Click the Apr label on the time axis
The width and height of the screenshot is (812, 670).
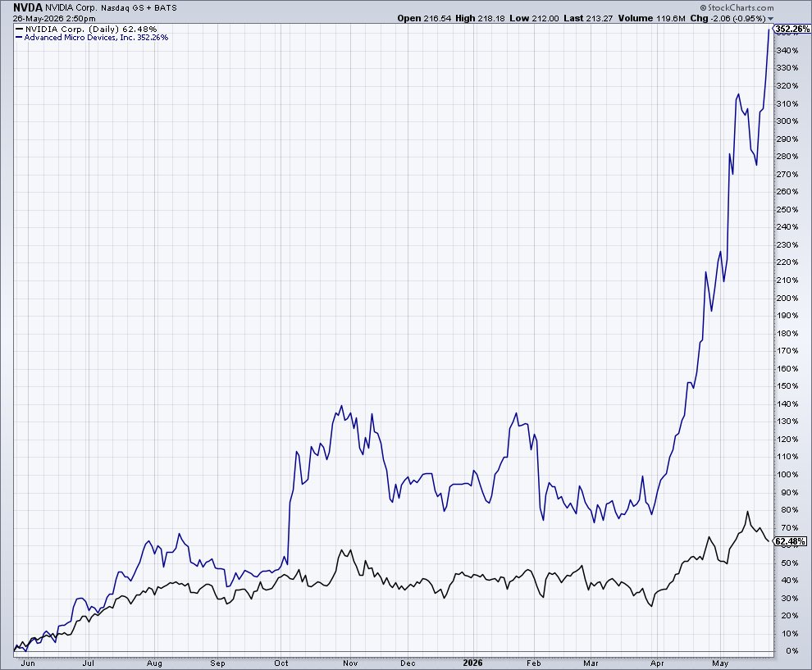(x=657, y=663)
